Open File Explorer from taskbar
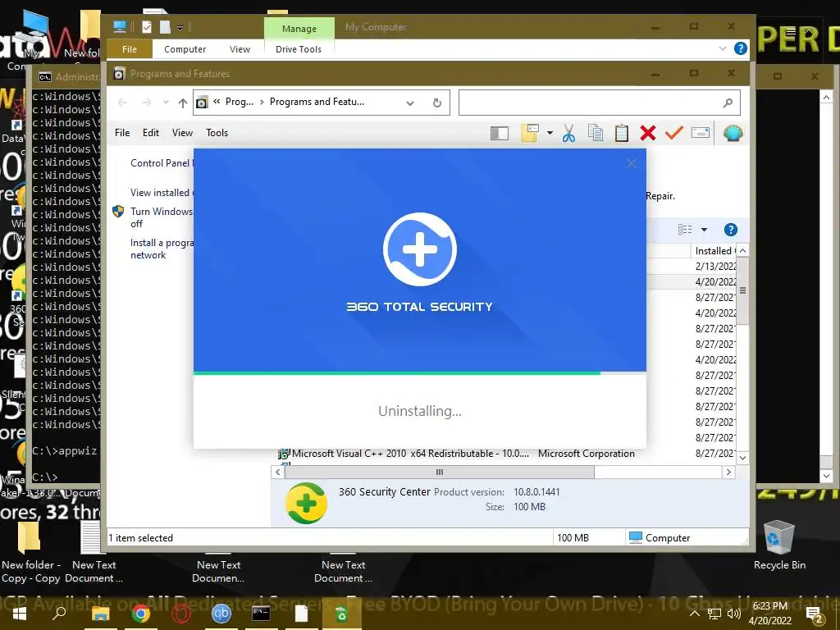The image size is (840, 630). click(x=100, y=614)
